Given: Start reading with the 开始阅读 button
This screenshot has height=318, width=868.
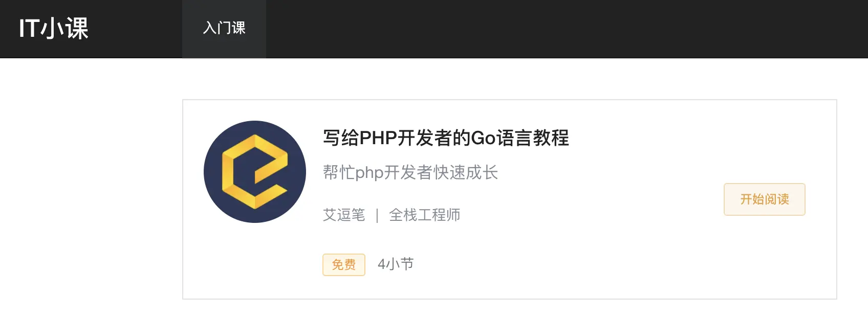Looking at the screenshot, I should 765,199.
